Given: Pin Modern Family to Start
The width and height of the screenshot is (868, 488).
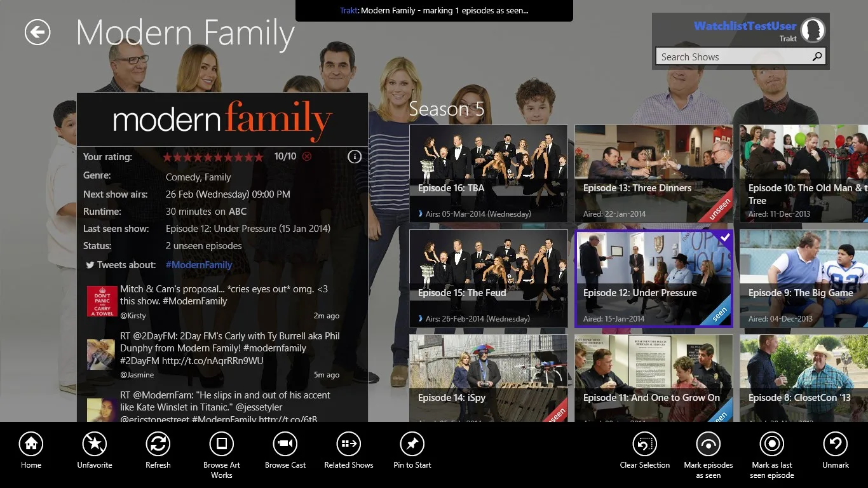Looking at the screenshot, I should pyautogui.click(x=412, y=444).
